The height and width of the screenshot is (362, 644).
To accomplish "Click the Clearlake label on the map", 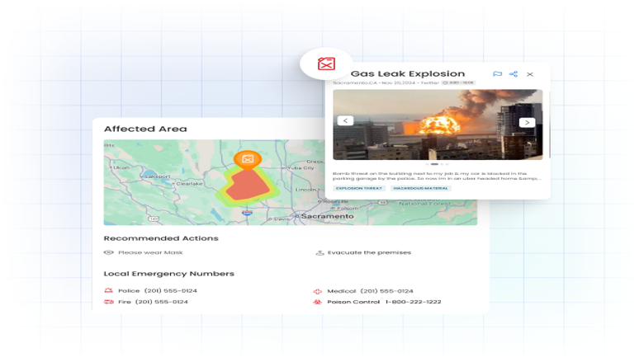I will coord(189,184).
